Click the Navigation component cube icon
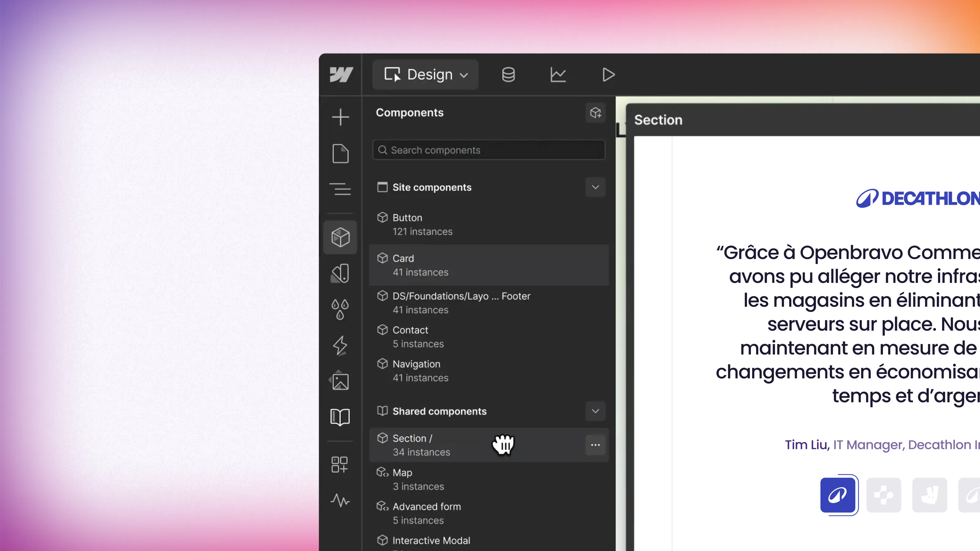 click(382, 364)
